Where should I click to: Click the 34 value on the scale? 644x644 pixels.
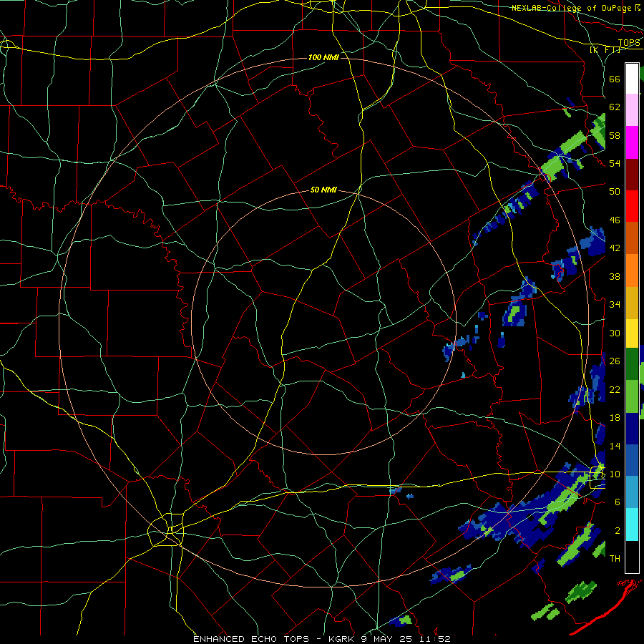615,305
